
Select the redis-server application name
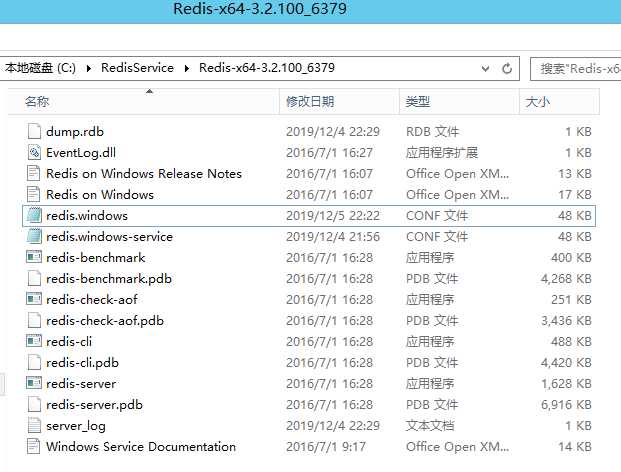pos(81,383)
